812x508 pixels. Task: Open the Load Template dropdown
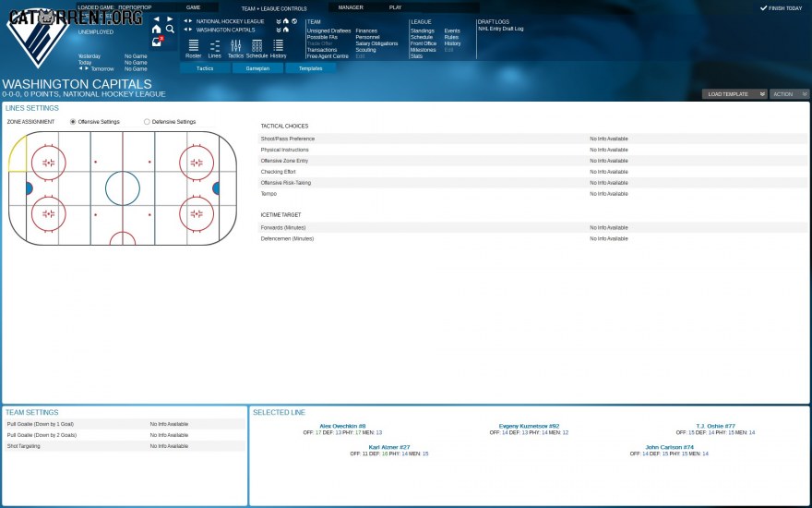point(734,94)
